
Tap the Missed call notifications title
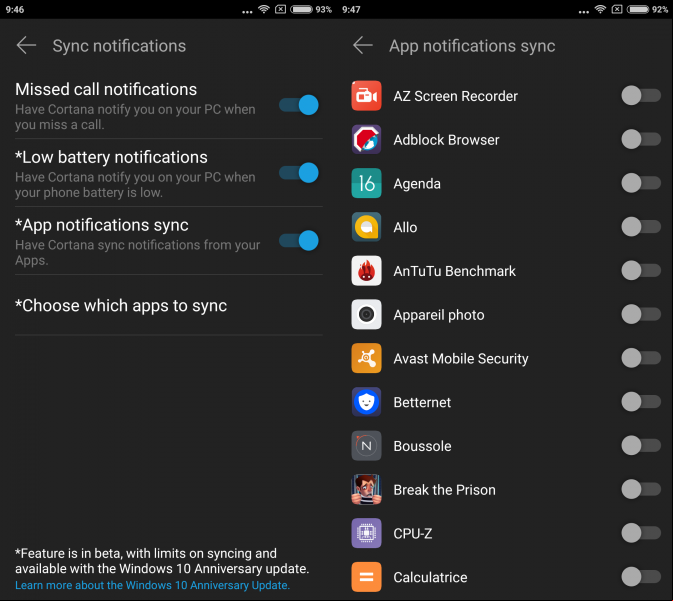[106, 89]
